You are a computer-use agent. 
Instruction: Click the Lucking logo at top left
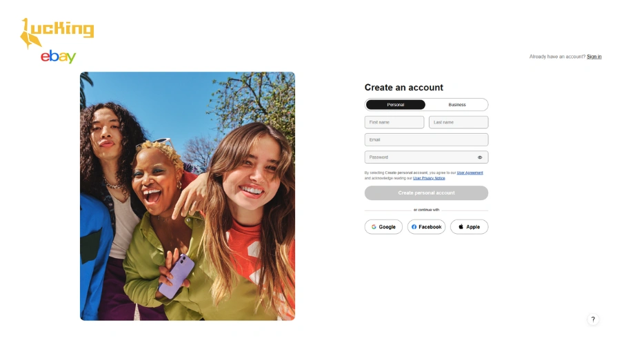[x=57, y=33]
